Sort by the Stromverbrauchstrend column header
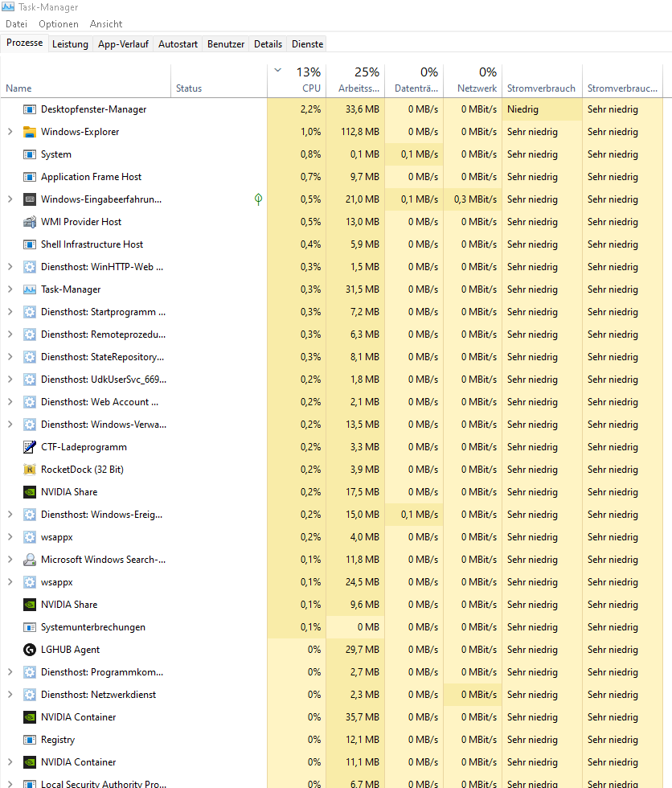Viewport: 672px width, 788px height. [x=623, y=81]
